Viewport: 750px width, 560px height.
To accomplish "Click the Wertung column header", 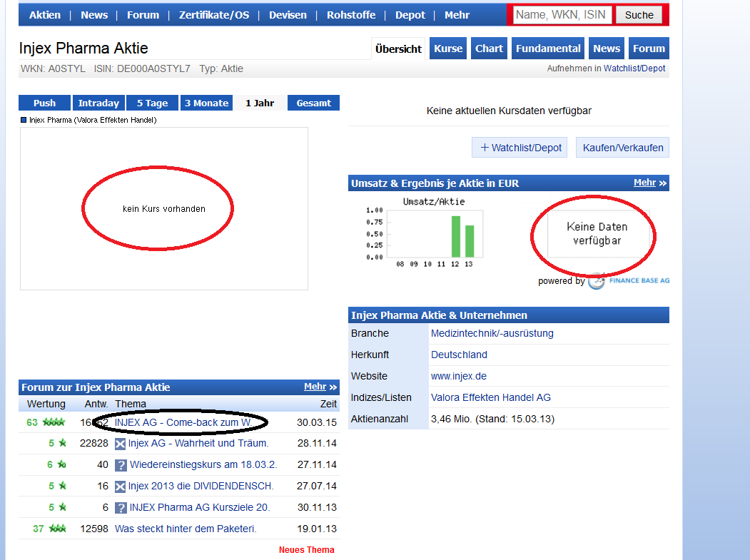I will click(46, 404).
